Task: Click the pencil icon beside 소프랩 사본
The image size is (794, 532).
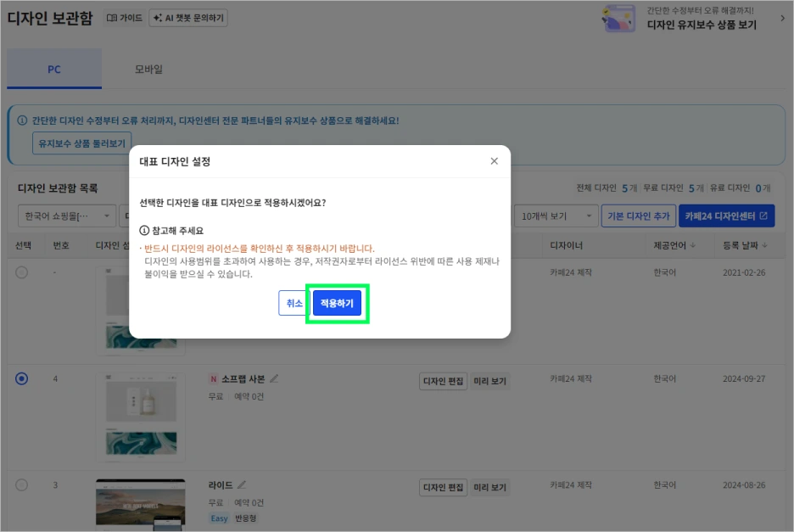Action: point(273,379)
